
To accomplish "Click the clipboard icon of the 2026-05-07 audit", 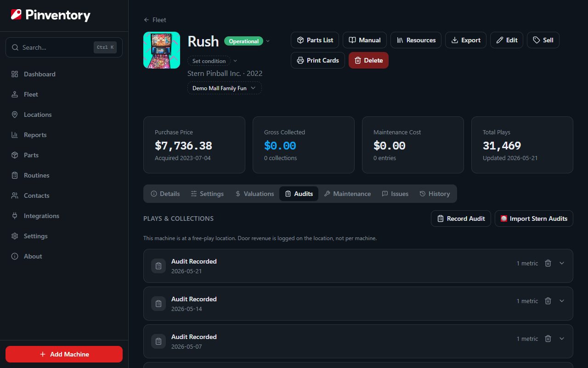I will coord(158,341).
